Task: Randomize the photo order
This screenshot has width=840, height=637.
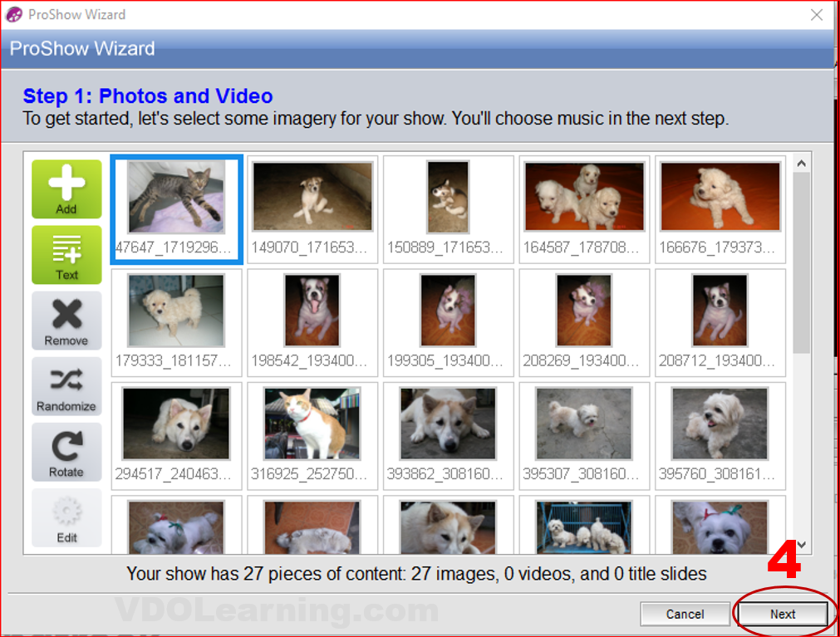Action: click(66, 386)
